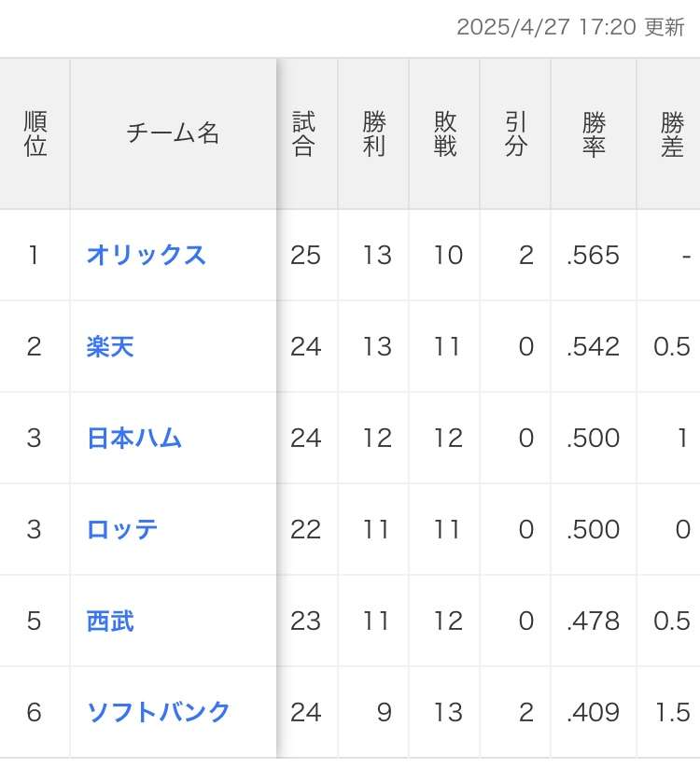Click the チーム名 column header
The width and height of the screenshot is (700, 768).
point(173,133)
